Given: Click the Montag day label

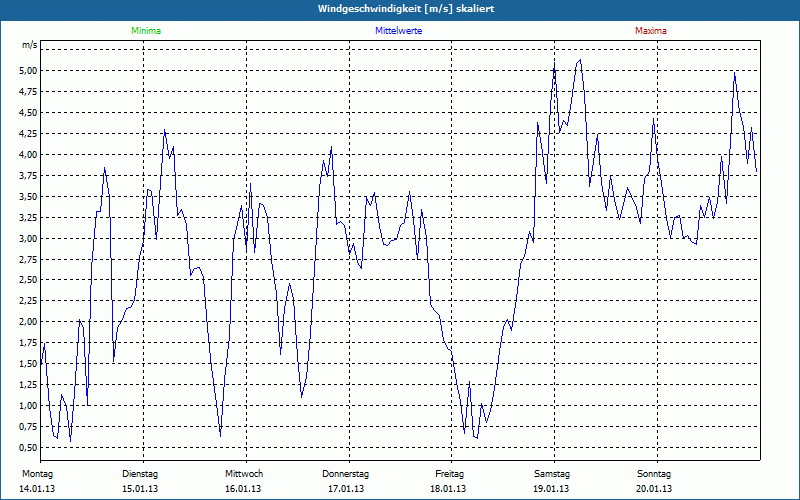Looking at the screenshot, I should pos(37,474).
